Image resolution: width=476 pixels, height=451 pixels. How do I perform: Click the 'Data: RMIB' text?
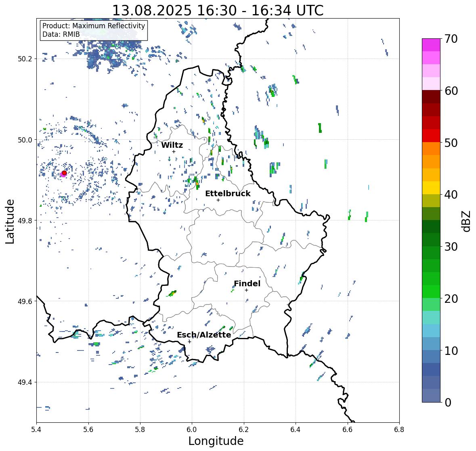[x=61, y=34]
